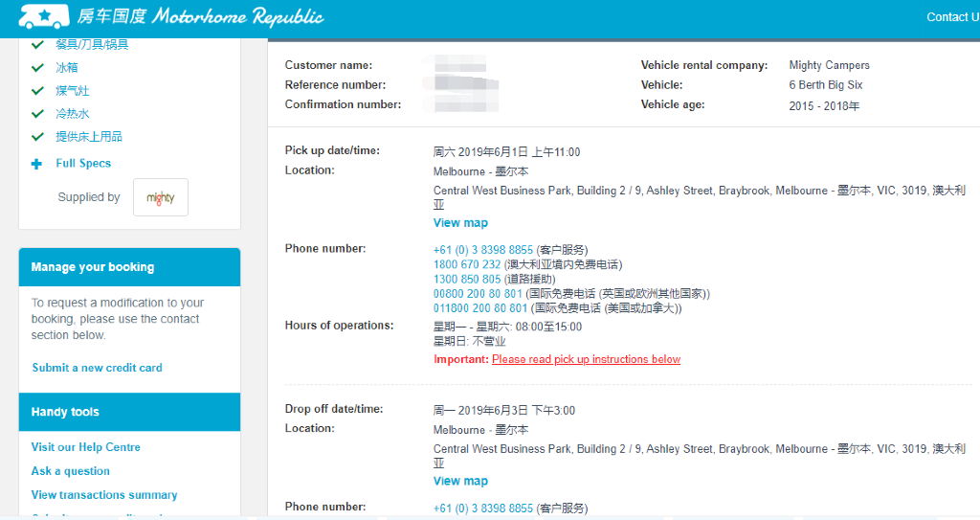Screen dimensions: 980x520
Task: Open View map for pick up location
Action: (x=460, y=223)
